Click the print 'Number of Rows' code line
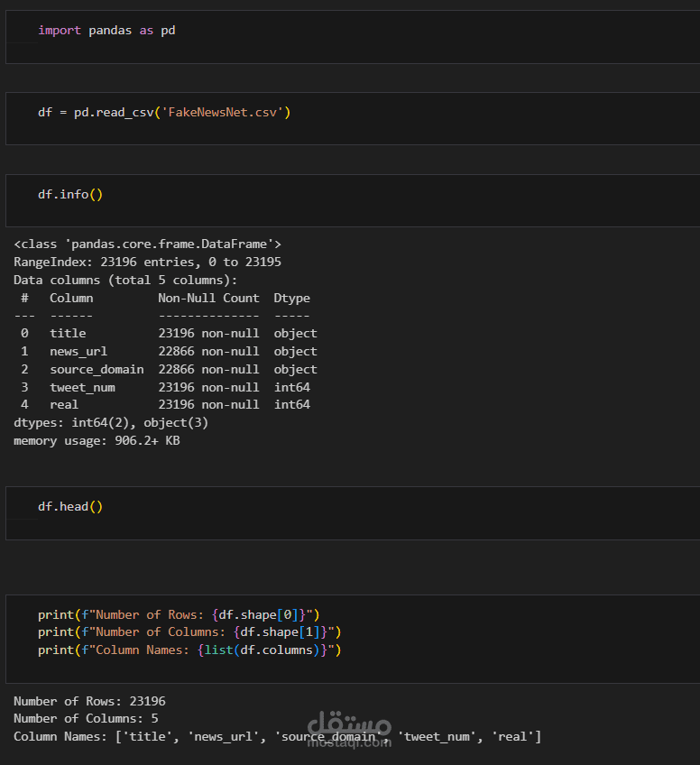Image resolution: width=700 pixels, height=765 pixels. tap(179, 614)
